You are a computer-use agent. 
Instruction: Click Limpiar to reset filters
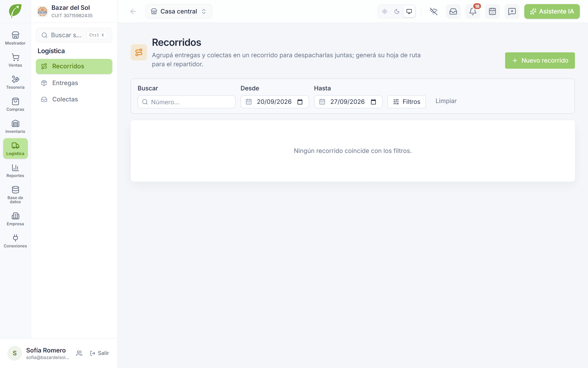click(x=446, y=101)
